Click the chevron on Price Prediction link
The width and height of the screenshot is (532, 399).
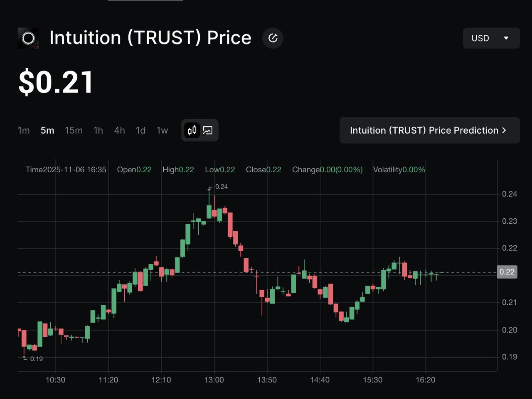(x=504, y=130)
